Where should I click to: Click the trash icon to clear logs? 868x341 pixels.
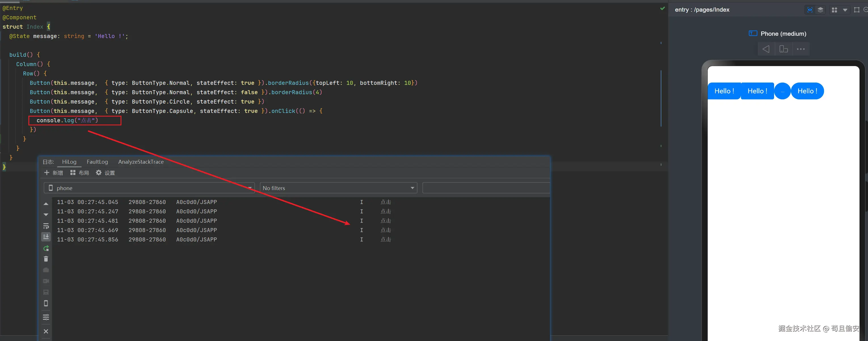point(46,259)
